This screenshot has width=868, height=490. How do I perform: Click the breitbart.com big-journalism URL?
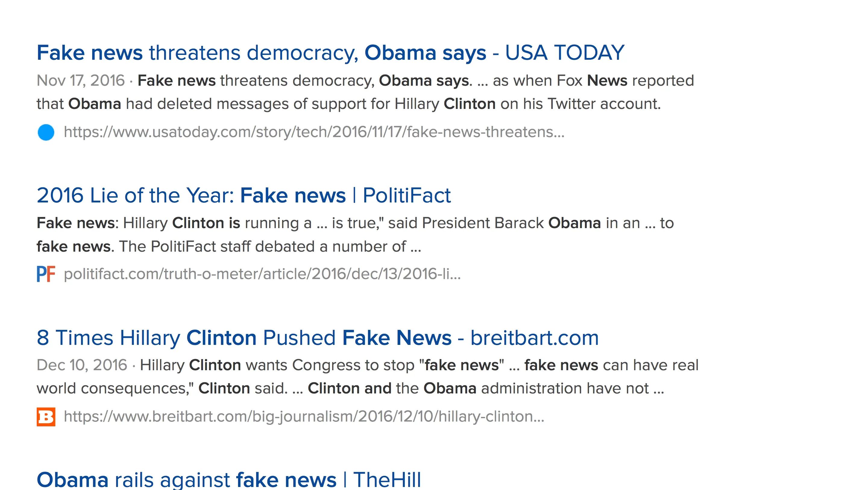coord(303,416)
